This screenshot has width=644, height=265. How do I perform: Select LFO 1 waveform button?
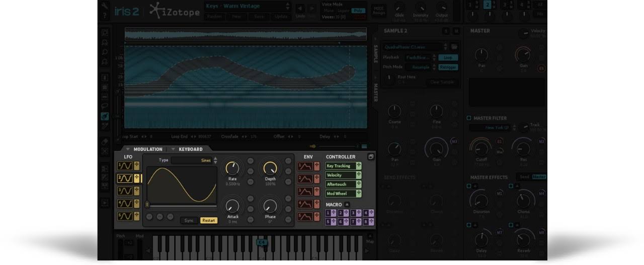(125, 166)
